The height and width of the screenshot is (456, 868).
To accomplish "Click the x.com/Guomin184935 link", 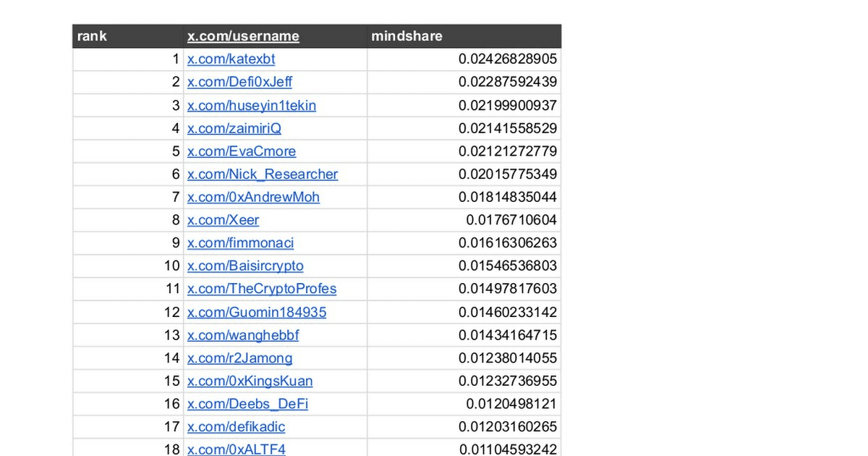I will click(x=256, y=312).
